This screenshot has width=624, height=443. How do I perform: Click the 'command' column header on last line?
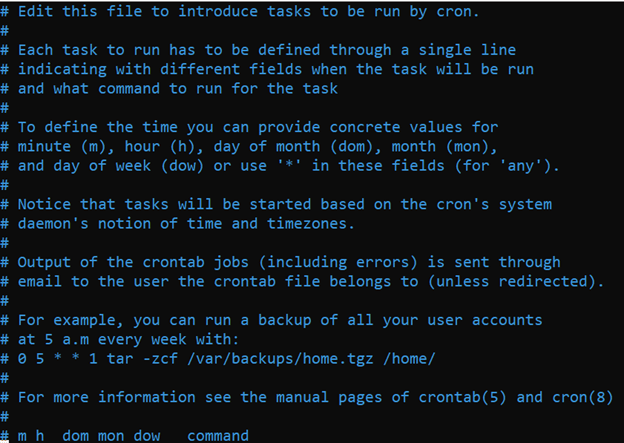(x=218, y=436)
